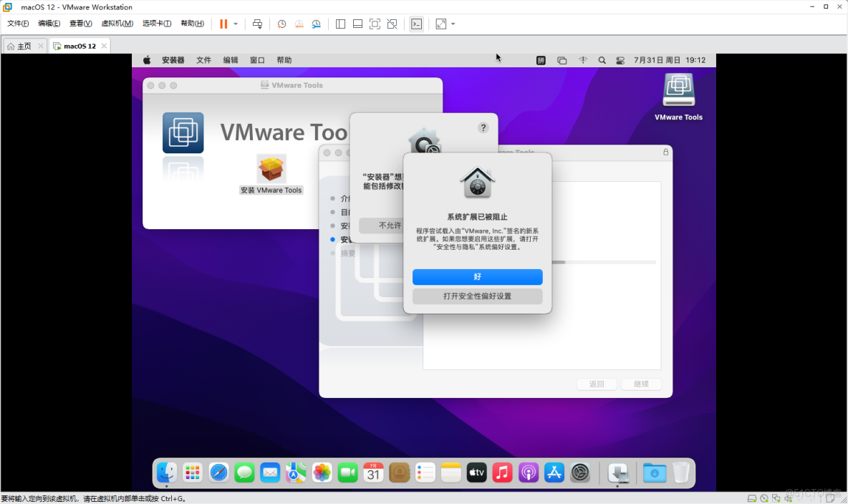Click 打开安全性偏好设置 button
The height and width of the screenshot is (504, 848).
pos(478,296)
